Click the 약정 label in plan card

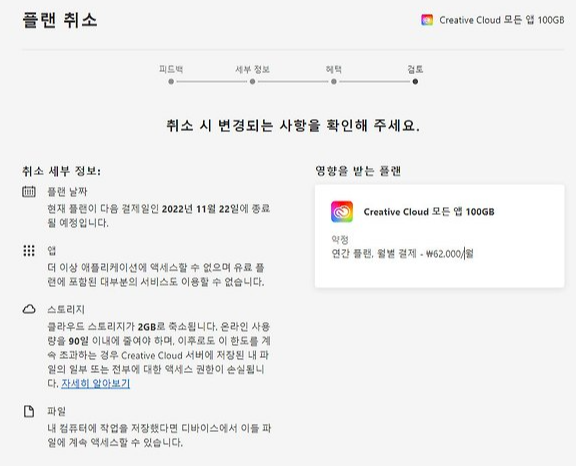(x=340, y=239)
